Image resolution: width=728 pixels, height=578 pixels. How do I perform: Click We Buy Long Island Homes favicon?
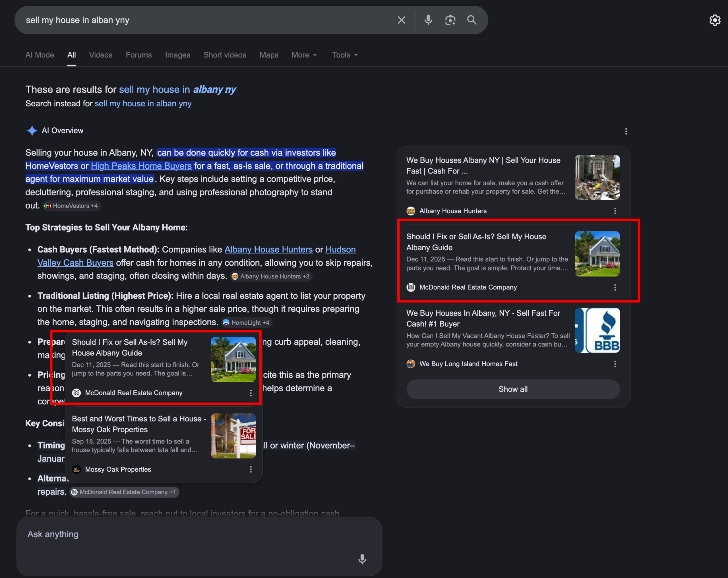coord(411,364)
